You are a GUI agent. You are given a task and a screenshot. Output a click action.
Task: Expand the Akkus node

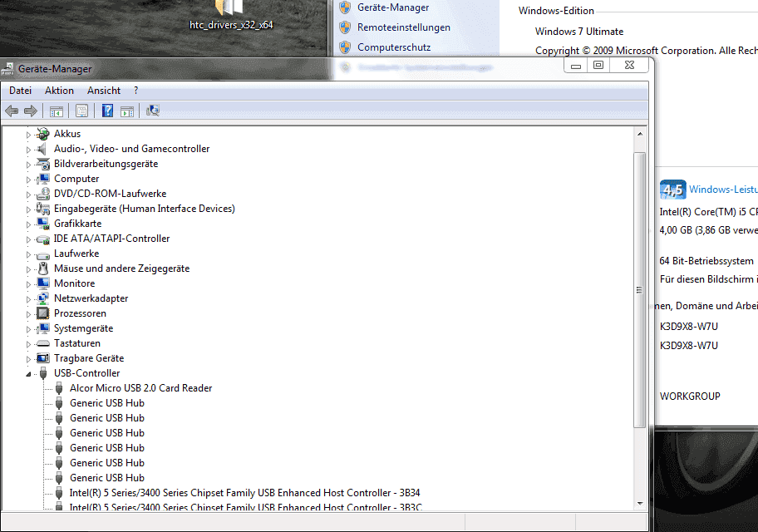tap(28, 135)
